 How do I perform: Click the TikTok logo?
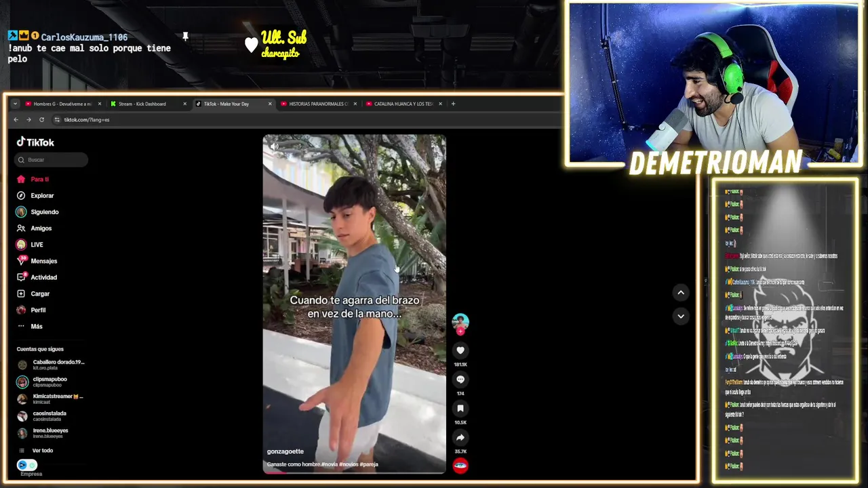point(35,142)
